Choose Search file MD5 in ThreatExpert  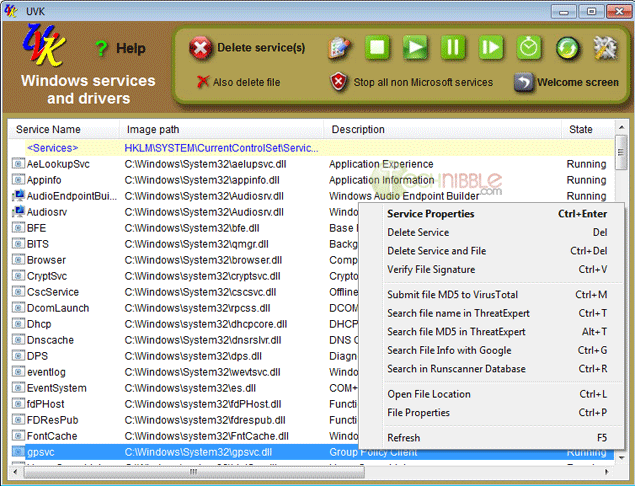click(497, 332)
